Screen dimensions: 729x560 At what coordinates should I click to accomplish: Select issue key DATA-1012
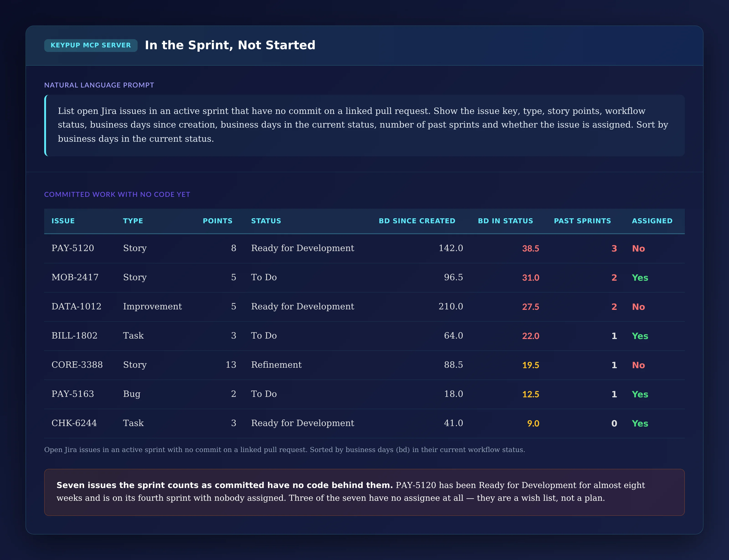76,307
